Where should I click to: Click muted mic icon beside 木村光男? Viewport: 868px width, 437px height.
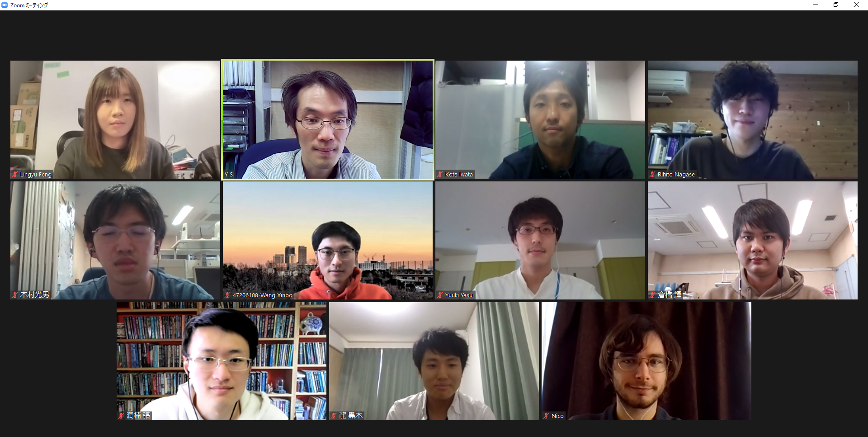click(15, 295)
